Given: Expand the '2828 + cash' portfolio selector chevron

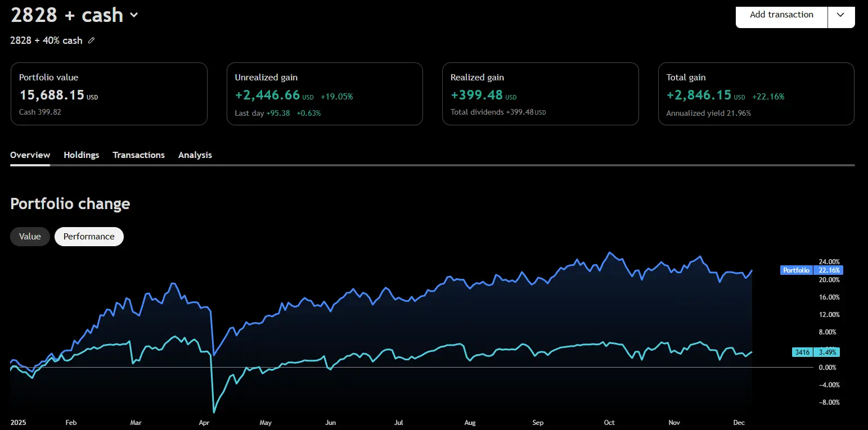Looking at the screenshot, I should coord(134,15).
